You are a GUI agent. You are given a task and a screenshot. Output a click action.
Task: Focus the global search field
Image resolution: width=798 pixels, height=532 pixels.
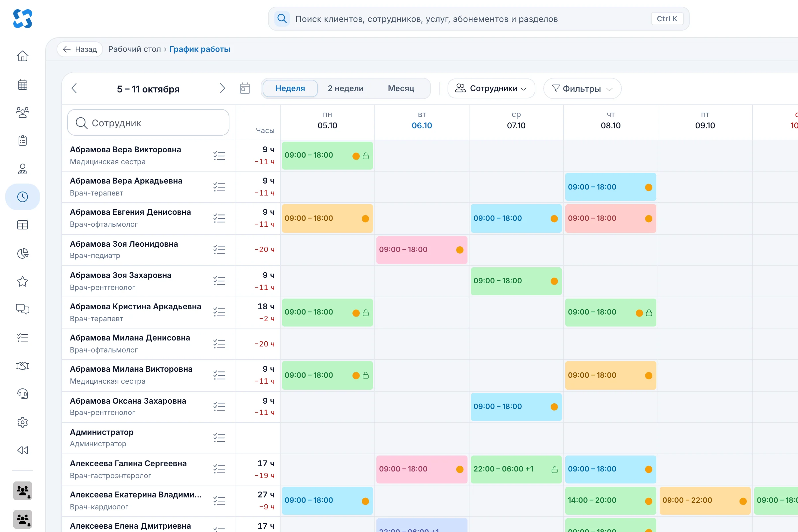coord(479,19)
